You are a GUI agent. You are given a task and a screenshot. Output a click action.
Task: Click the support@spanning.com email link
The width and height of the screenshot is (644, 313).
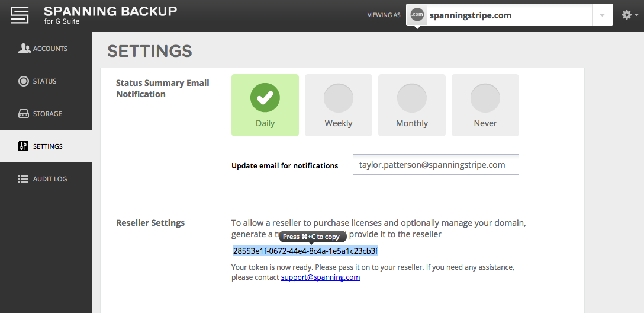point(320,277)
